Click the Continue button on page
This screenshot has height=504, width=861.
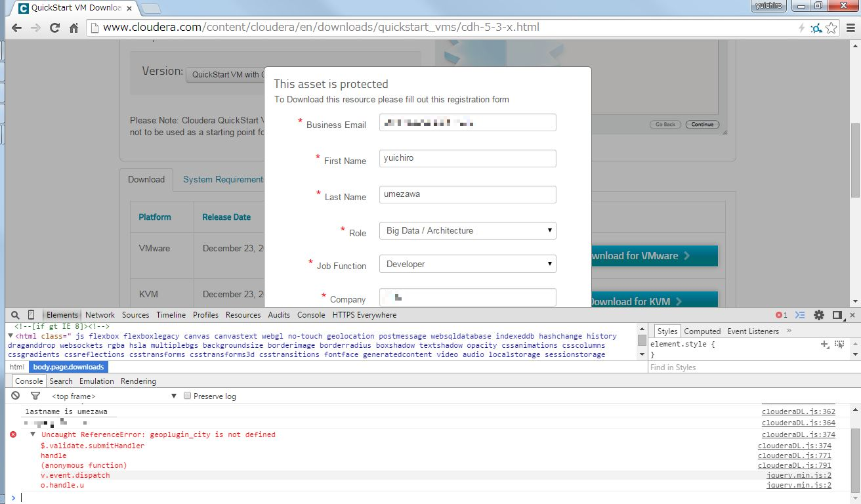(702, 124)
